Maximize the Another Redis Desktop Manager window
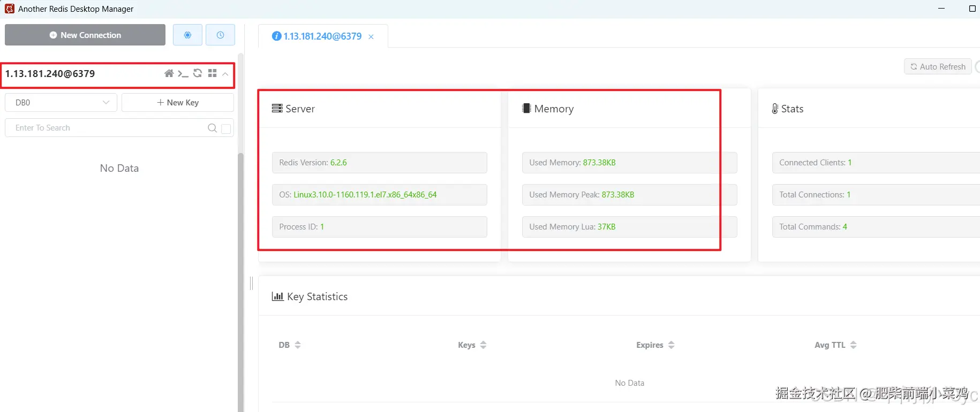The width and height of the screenshot is (980, 412). point(973,9)
